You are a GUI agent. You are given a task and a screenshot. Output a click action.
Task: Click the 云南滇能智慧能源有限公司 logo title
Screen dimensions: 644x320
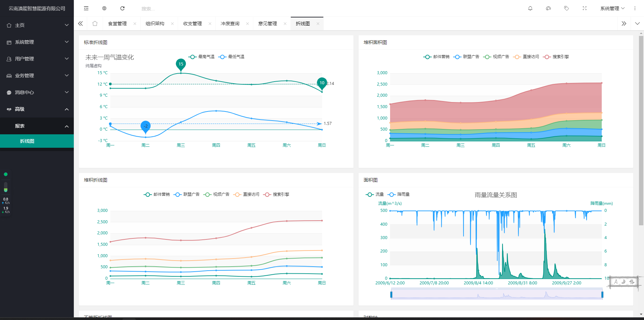[x=37, y=8]
